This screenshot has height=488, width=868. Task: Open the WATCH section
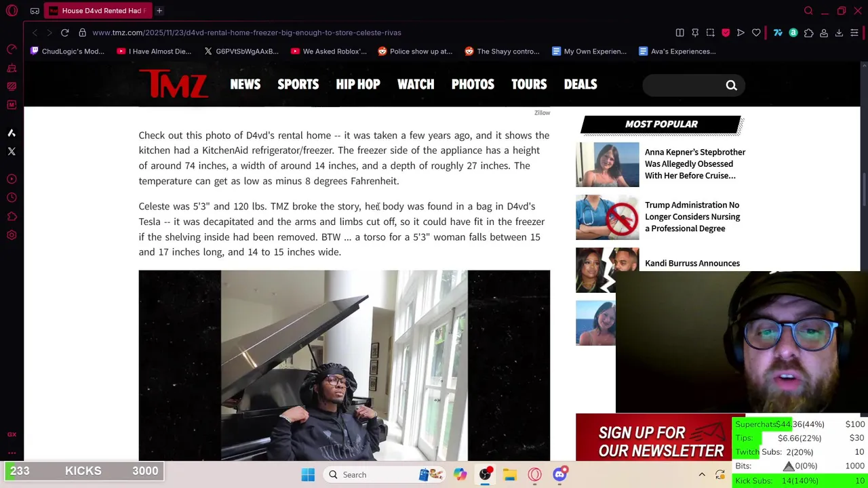[416, 84]
